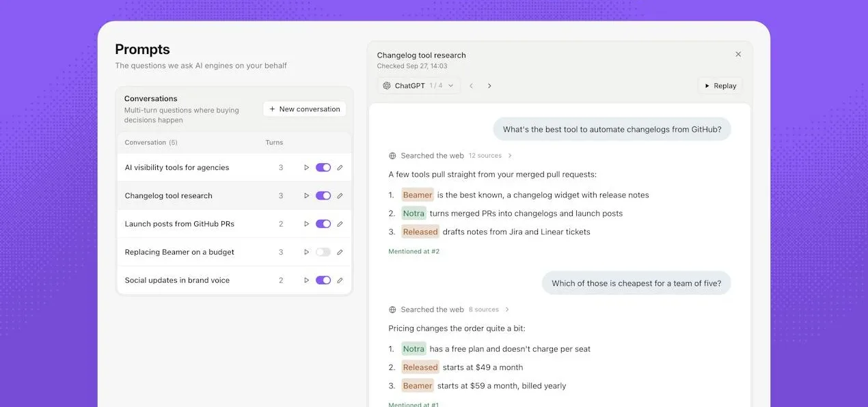Go to next engine result arrow

pyautogui.click(x=489, y=85)
